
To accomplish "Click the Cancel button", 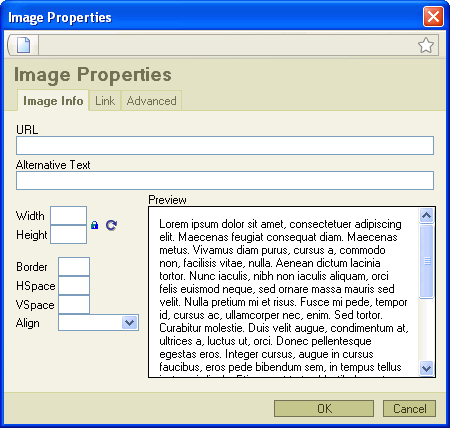I will [x=409, y=408].
